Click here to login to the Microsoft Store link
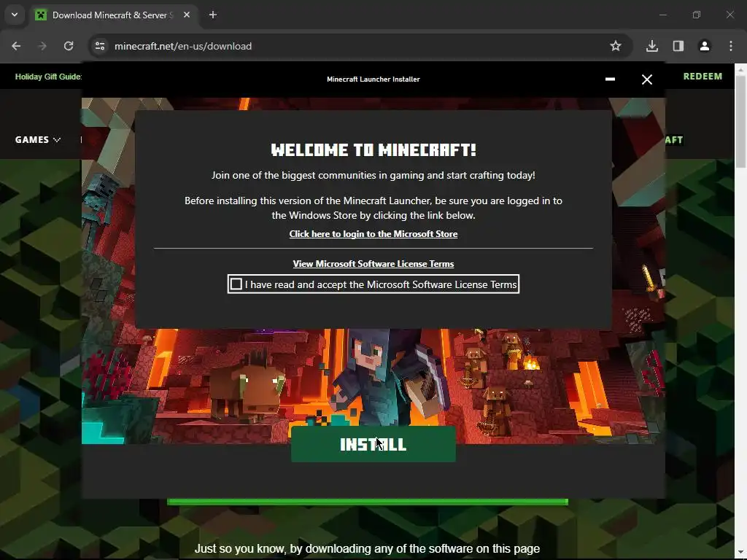 coord(373,234)
